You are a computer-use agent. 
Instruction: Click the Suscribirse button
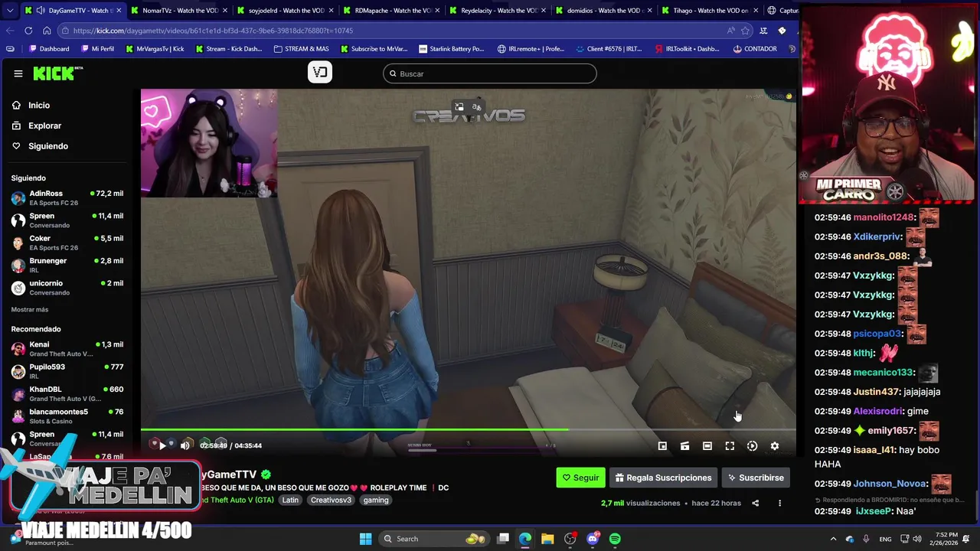coord(756,478)
